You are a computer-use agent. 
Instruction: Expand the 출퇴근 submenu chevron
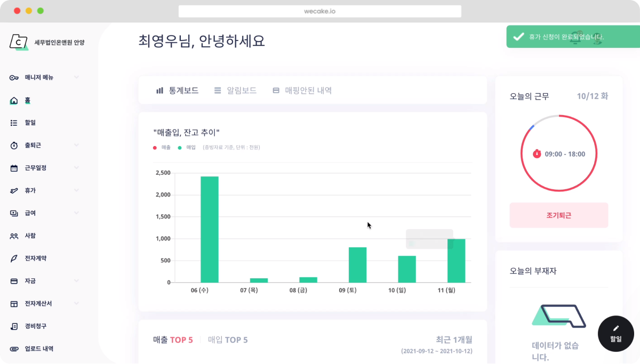(x=76, y=145)
